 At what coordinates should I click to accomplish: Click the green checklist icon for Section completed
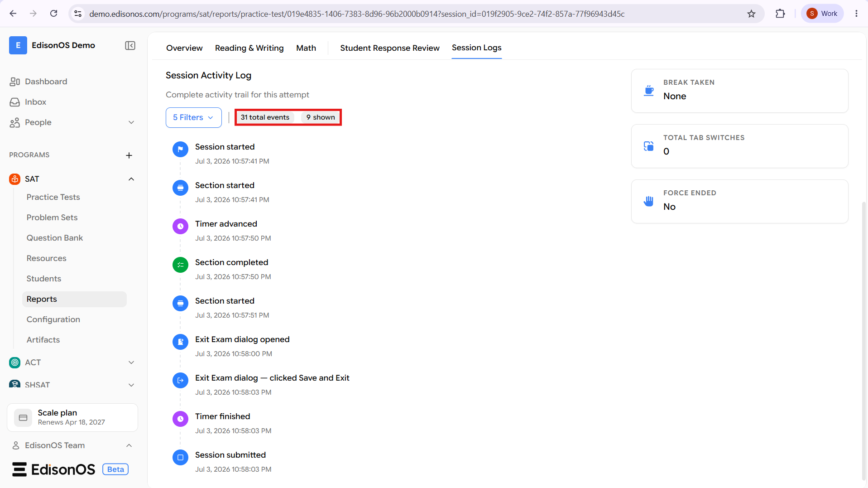180,265
